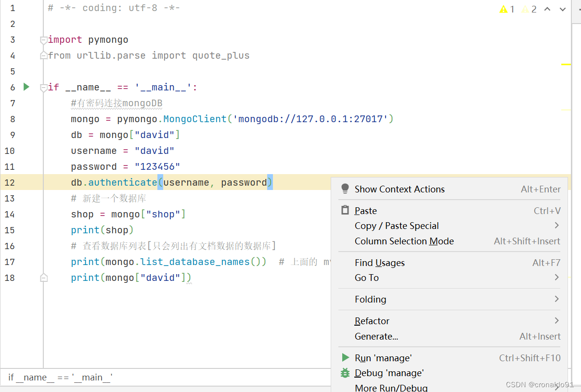Click the green run gutter arrow on line 6

(x=26, y=87)
